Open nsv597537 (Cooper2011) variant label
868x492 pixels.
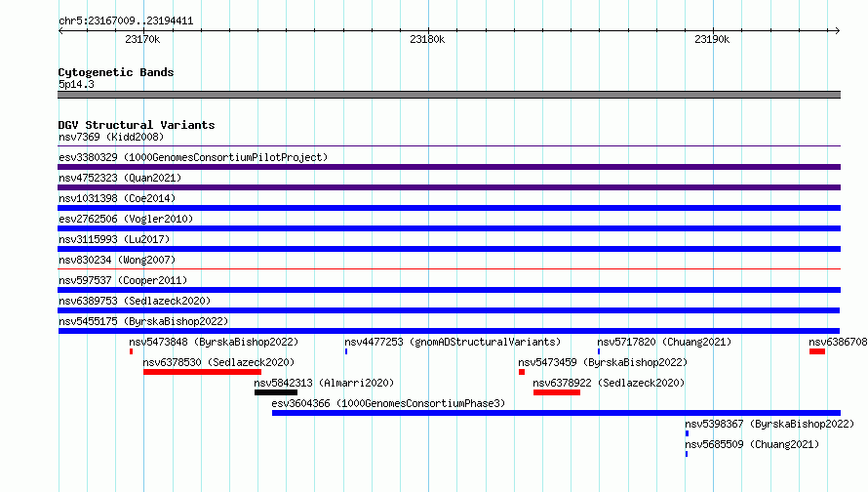pyautogui.click(x=123, y=280)
